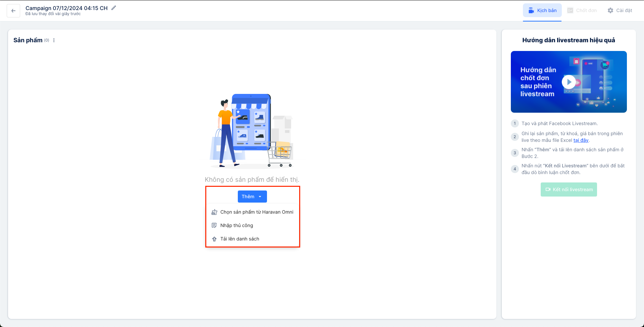Open the three-dot menu beside Sản phẩm
This screenshot has width=644, height=327.
tap(54, 40)
